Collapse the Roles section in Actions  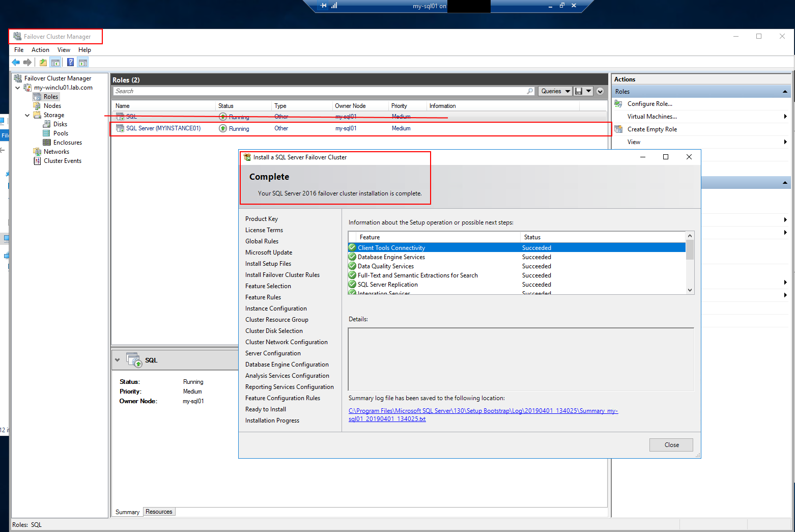tap(785, 92)
